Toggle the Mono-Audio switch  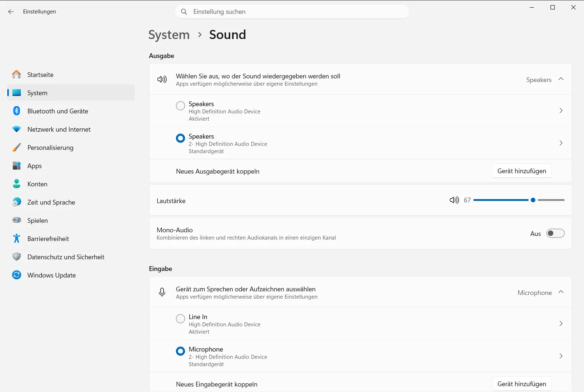coord(555,233)
